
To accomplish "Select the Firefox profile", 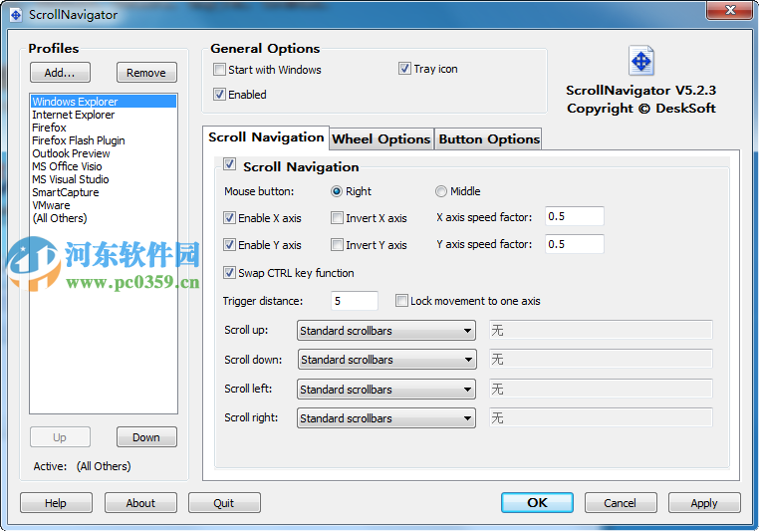I will coord(104,128).
